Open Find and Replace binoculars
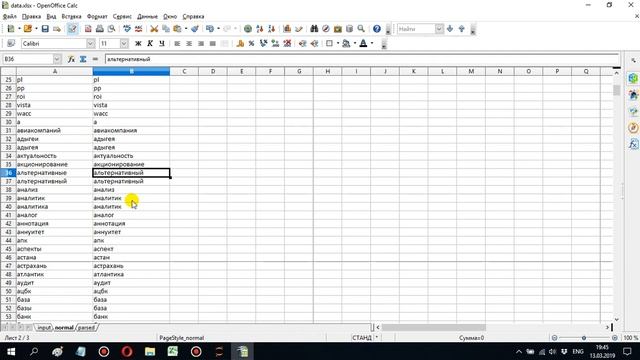 pyautogui.click(x=314, y=29)
